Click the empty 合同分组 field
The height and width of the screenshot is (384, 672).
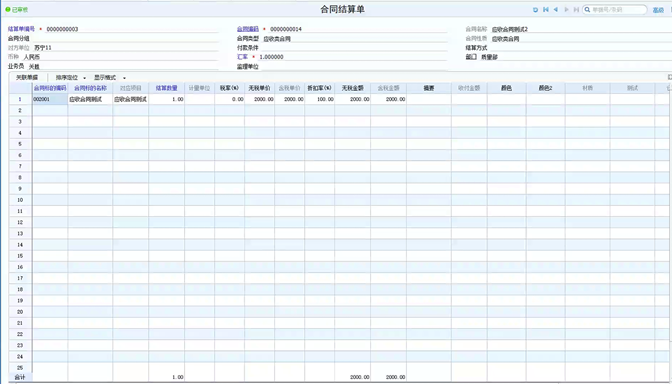[x=125, y=38]
